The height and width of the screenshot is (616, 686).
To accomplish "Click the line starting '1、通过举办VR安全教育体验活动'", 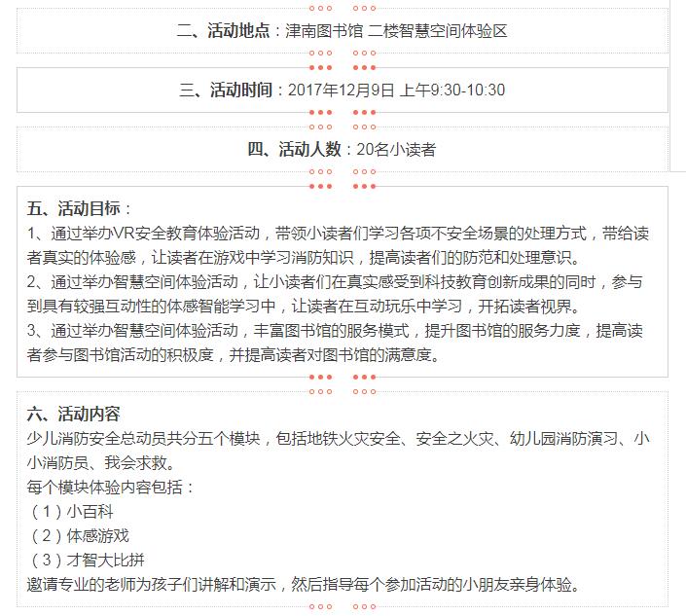I will click(338, 234).
